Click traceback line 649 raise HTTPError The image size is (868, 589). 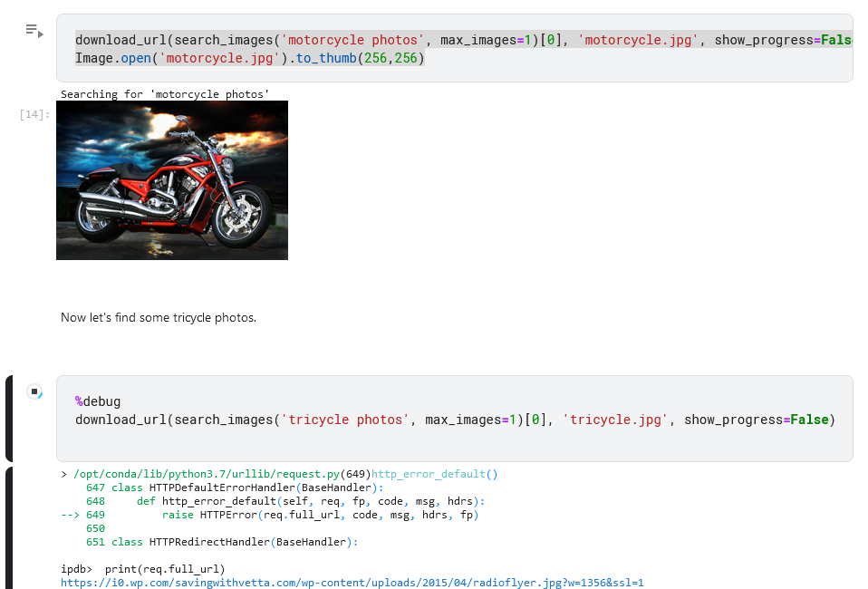pyautogui.click(x=270, y=515)
